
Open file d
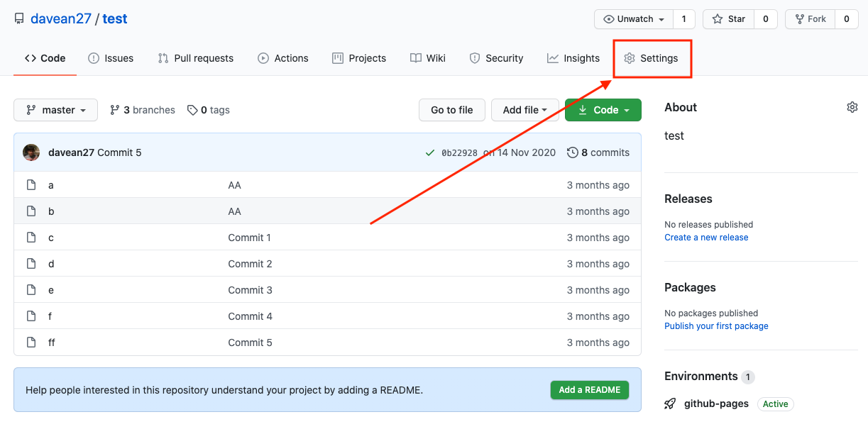click(x=51, y=264)
